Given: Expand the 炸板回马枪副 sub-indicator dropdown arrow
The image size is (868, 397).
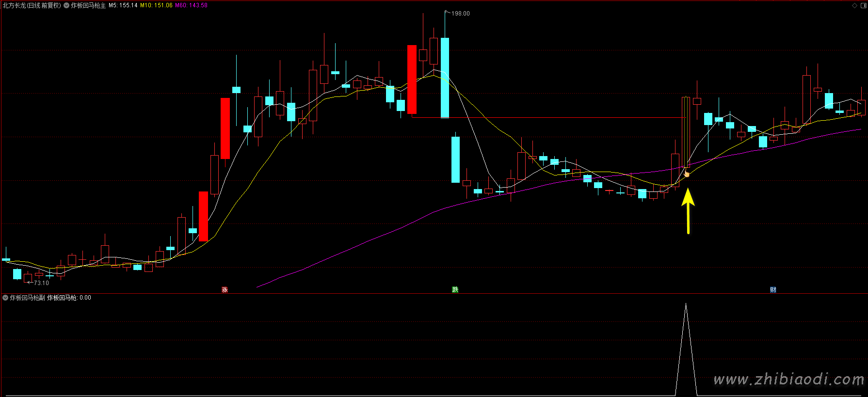Looking at the screenshot, I should click(5, 298).
